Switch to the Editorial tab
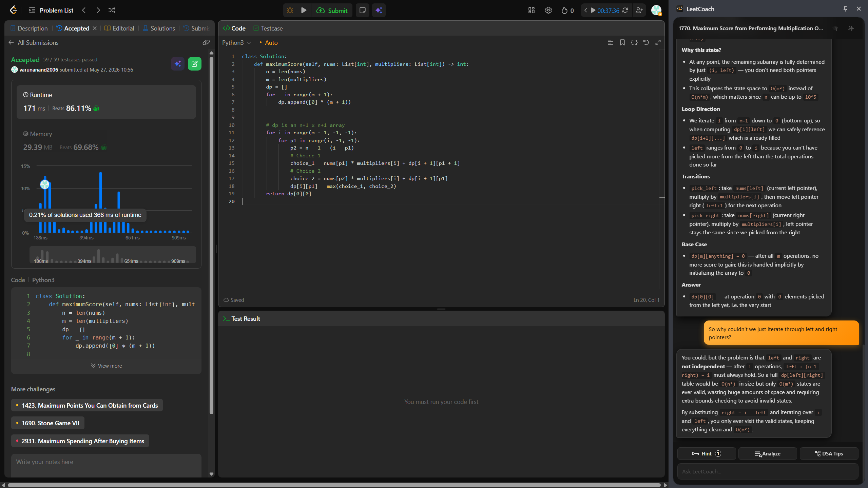 point(119,28)
